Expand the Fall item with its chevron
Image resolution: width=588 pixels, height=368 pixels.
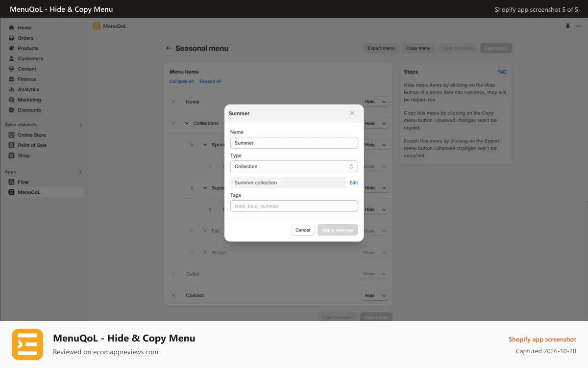pos(205,231)
